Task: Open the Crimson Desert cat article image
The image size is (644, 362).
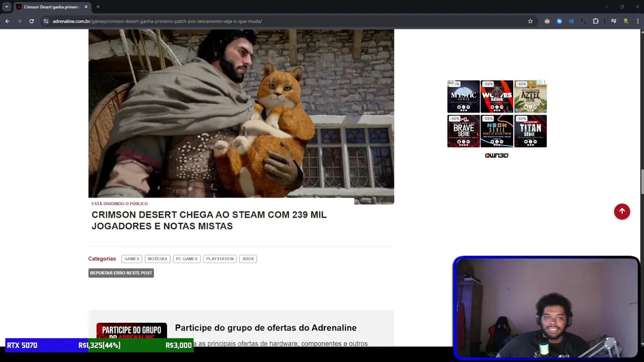Action: tap(241, 116)
